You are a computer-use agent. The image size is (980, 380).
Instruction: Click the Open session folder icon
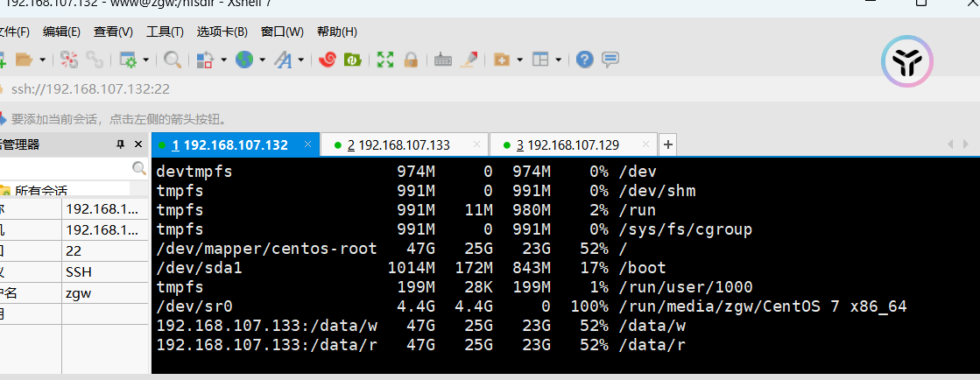[x=24, y=60]
